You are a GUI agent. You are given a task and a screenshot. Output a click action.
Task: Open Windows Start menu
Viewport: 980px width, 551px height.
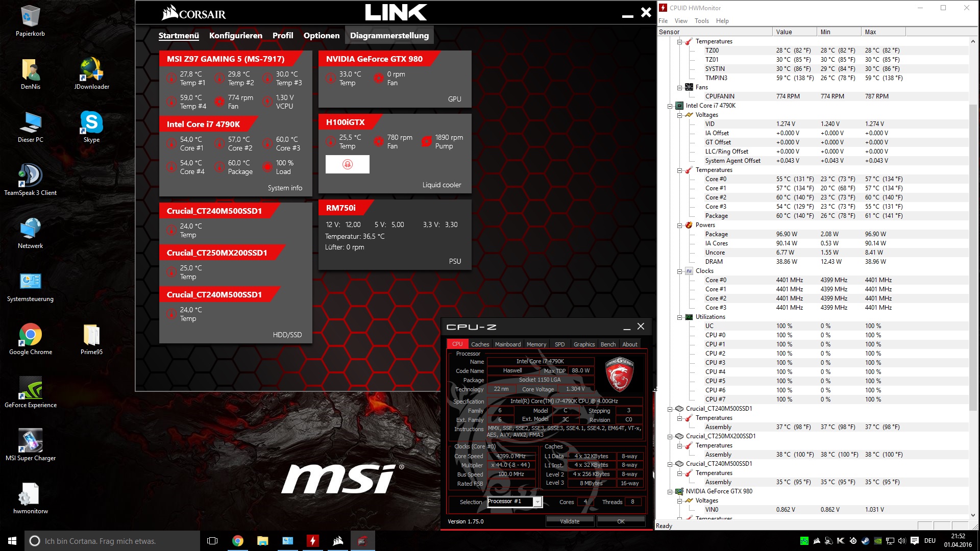12,541
